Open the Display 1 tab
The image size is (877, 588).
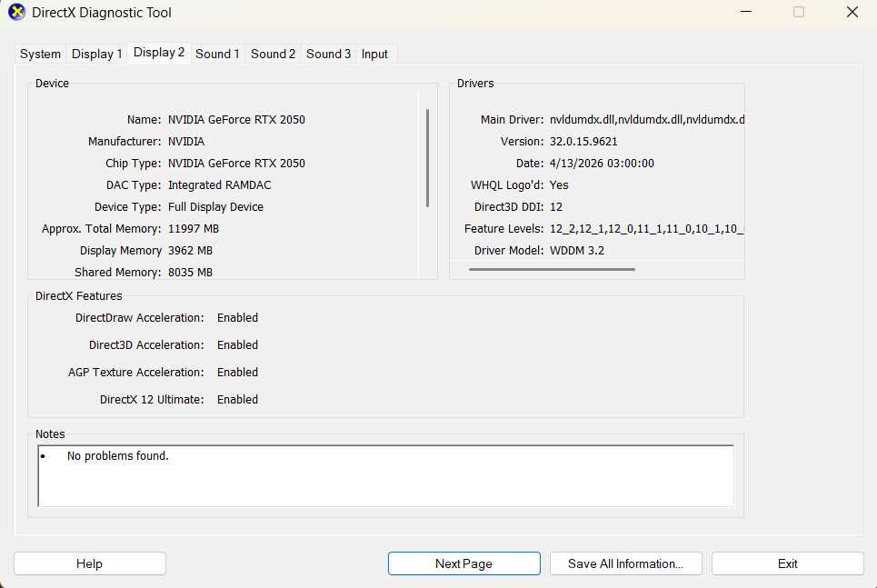tap(96, 55)
